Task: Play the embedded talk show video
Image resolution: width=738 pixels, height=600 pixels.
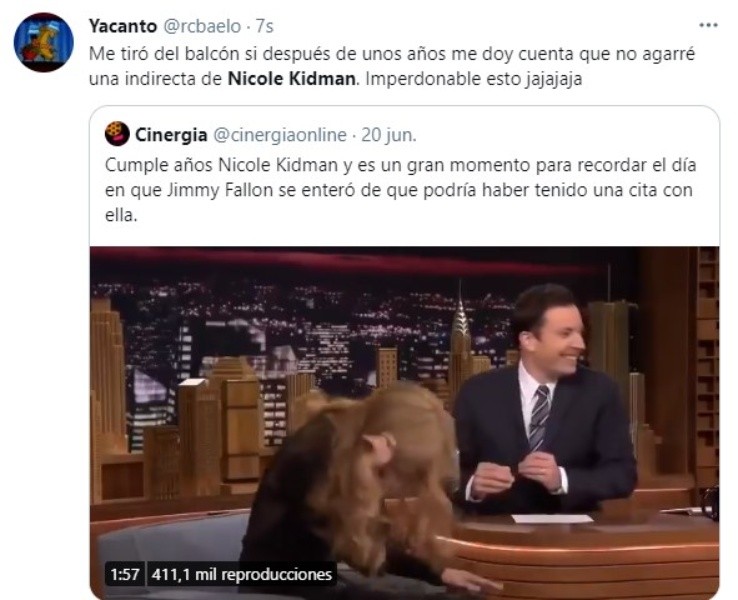Action: pos(404,422)
